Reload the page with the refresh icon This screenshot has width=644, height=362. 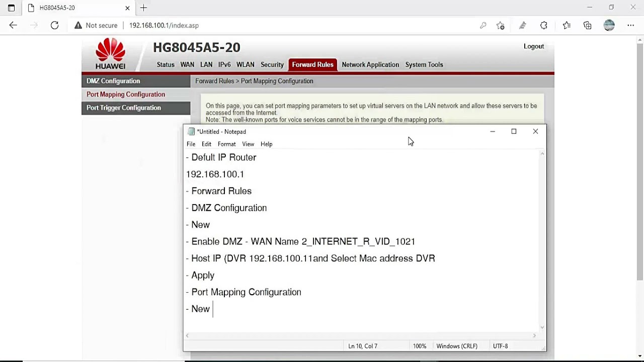point(54,25)
